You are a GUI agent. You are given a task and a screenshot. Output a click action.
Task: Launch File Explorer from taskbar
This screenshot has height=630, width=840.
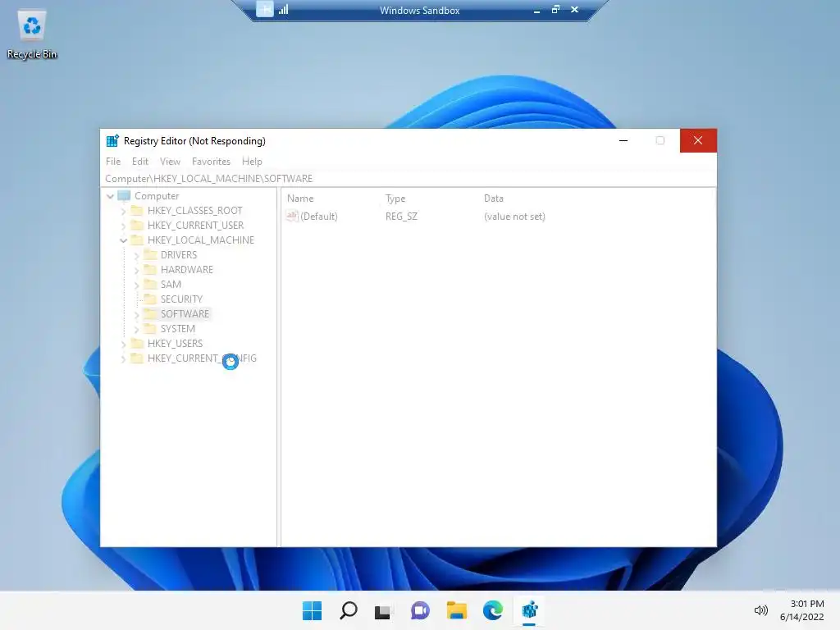pyautogui.click(x=456, y=610)
